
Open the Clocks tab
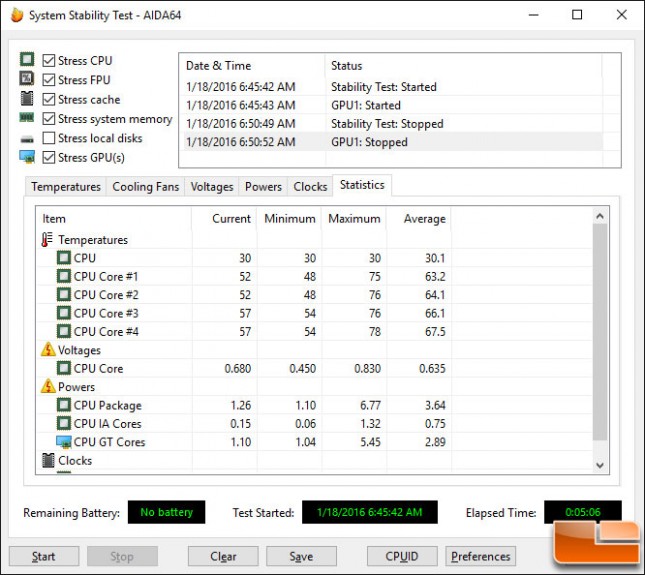(x=310, y=187)
